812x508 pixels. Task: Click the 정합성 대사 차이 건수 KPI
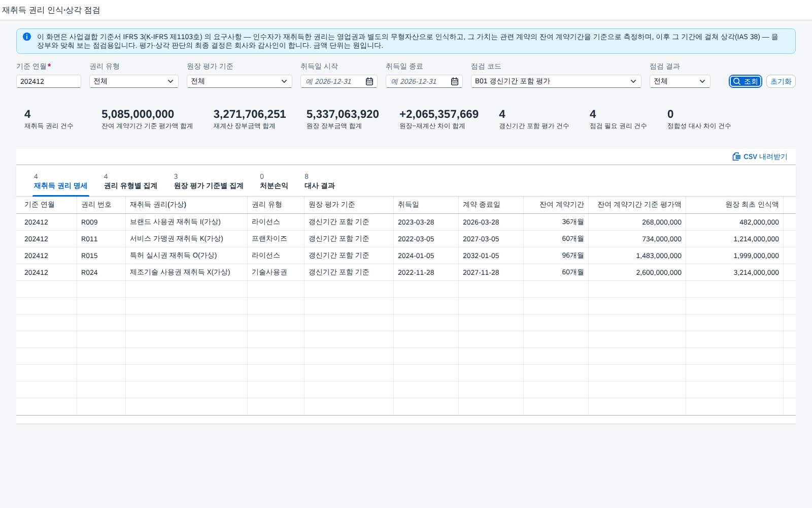click(x=699, y=119)
